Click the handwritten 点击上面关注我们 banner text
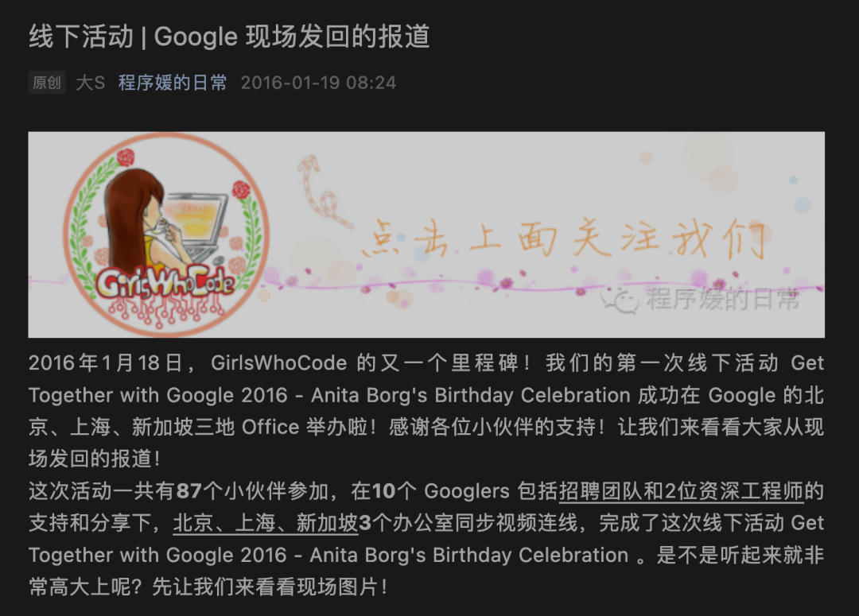This screenshot has height=616, width=859. 564,238
